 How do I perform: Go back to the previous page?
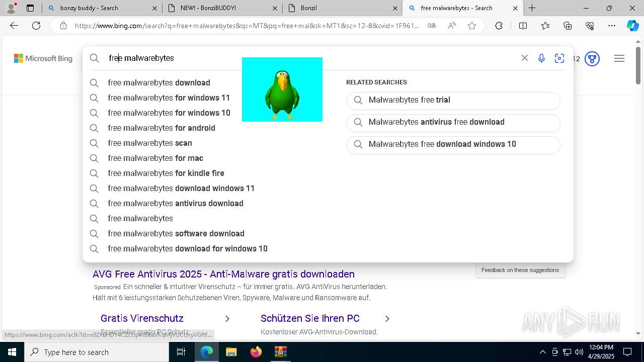tap(14, 26)
